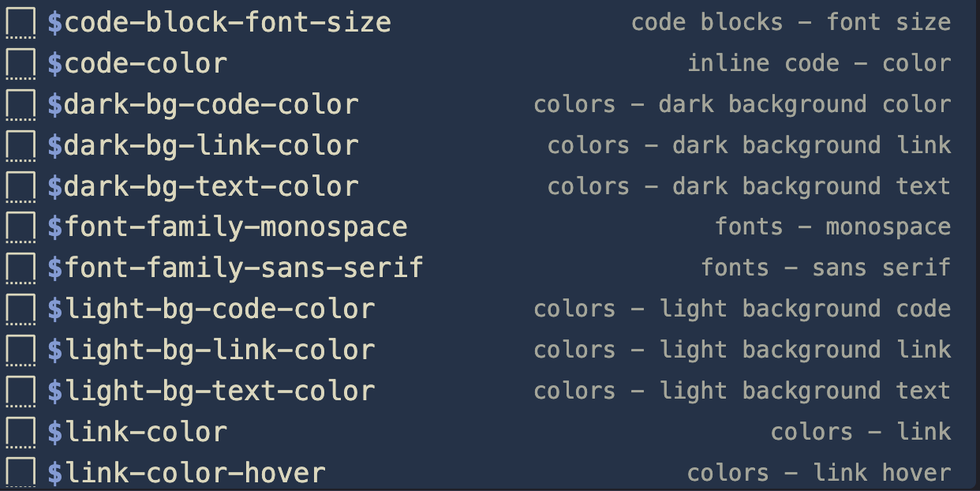Click the icon left of $dark-bg-link-color

21,146
